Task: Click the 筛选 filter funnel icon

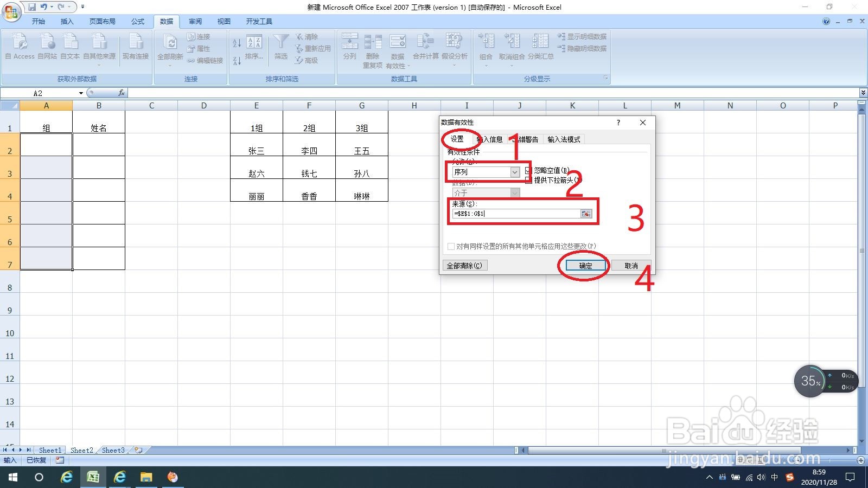Action: tap(281, 46)
